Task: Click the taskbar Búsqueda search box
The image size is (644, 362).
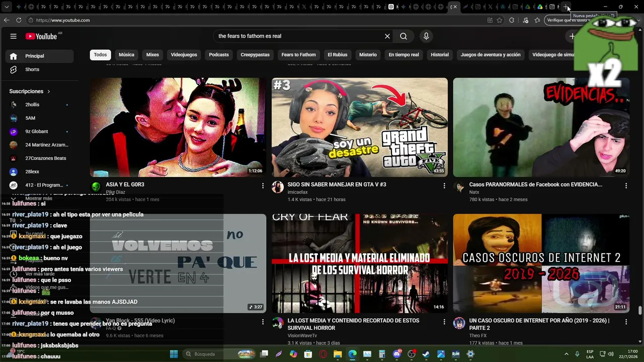Action: (219, 354)
